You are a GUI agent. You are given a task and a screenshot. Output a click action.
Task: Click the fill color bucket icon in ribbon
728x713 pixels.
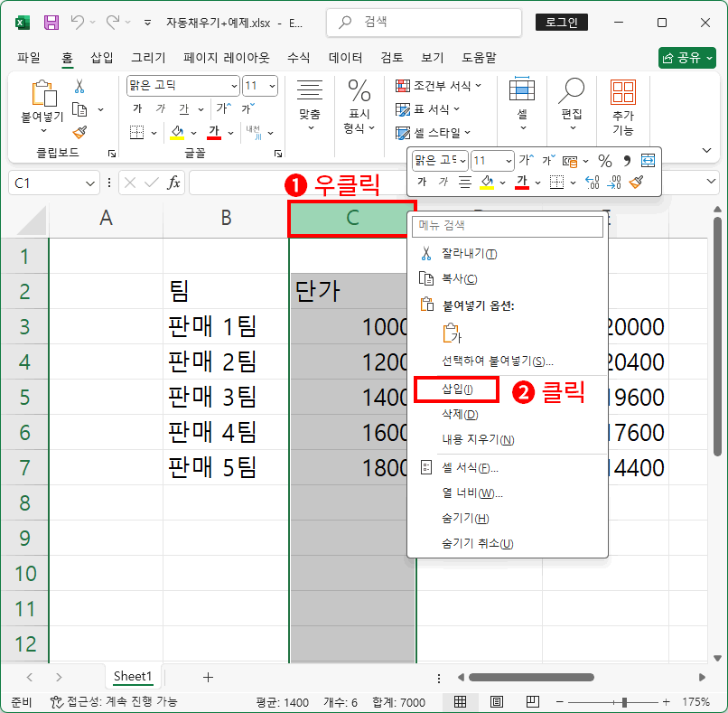(177, 132)
